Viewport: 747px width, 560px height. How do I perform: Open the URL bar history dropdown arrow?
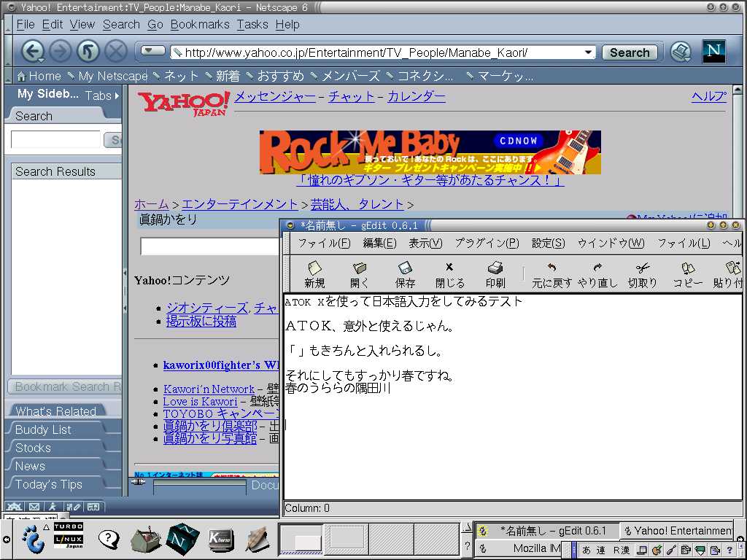589,52
